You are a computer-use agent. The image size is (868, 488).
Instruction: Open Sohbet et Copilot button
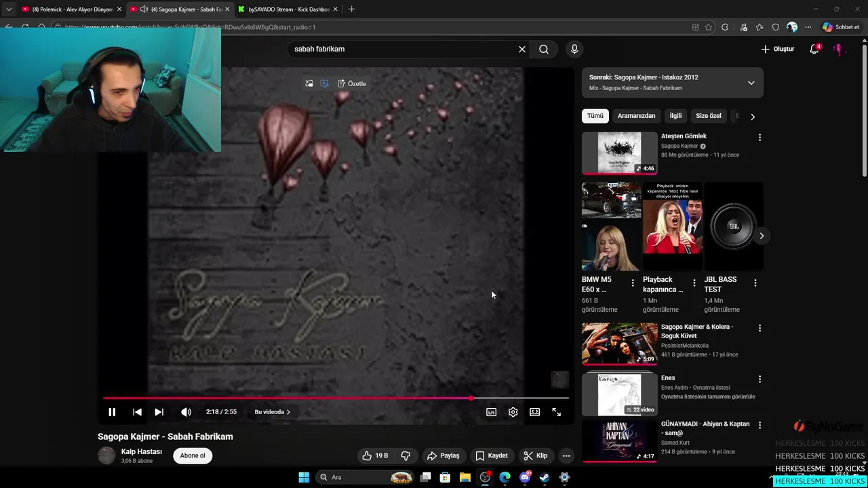(x=841, y=27)
